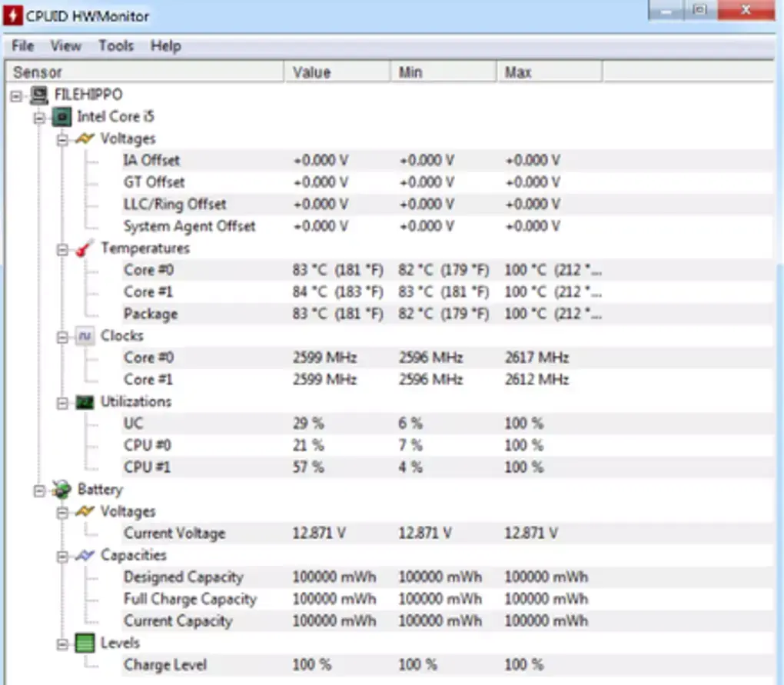Select the Current Capacity row

447,621
